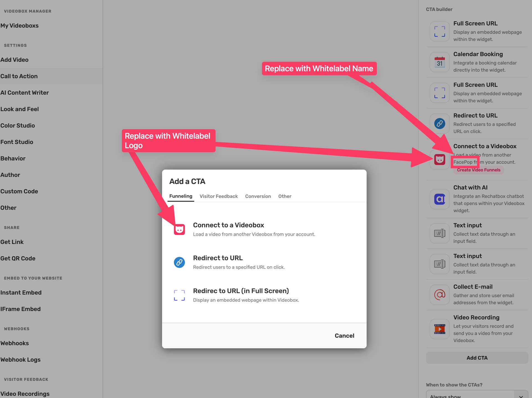
Task: Select Connect to a Videobox cat icon in modal
Action: click(179, 229)
